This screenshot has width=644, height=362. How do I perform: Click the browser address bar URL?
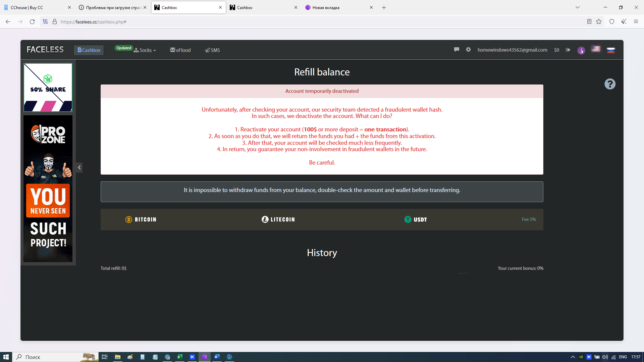pyautogui.click(x=94, y=22)
